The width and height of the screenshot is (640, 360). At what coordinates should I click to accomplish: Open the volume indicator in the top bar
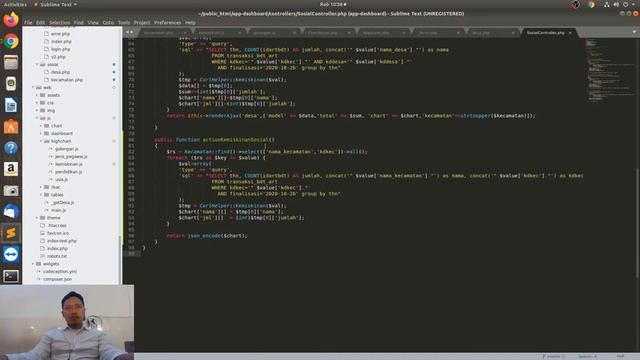(616, 4)
